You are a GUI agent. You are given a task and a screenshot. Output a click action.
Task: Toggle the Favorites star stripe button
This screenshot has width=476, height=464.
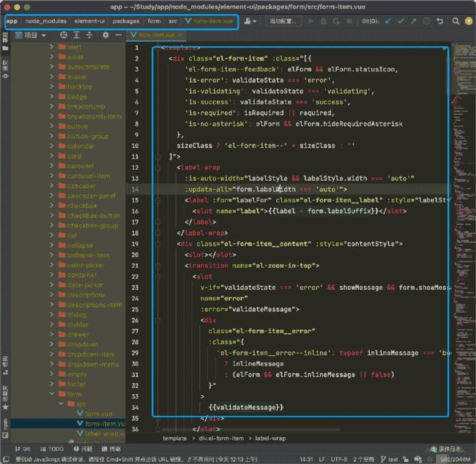(5, 398)
